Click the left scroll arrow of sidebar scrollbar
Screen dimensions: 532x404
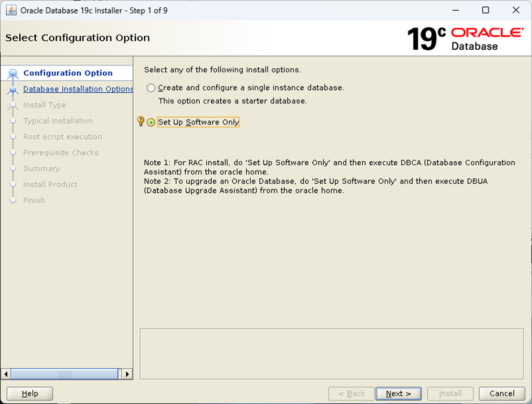coord(6,374)
